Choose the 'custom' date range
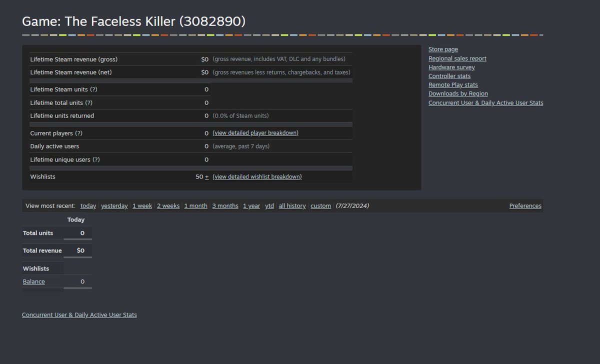Image resolution: width=600 pixels, height=364 pixels. click(320, 206)
